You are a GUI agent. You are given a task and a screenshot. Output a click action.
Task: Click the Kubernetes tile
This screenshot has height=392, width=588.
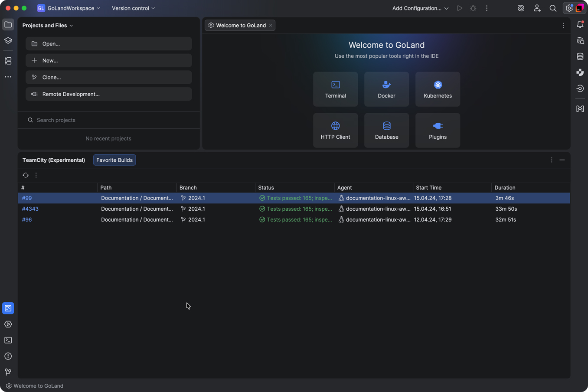pos(438,89)
